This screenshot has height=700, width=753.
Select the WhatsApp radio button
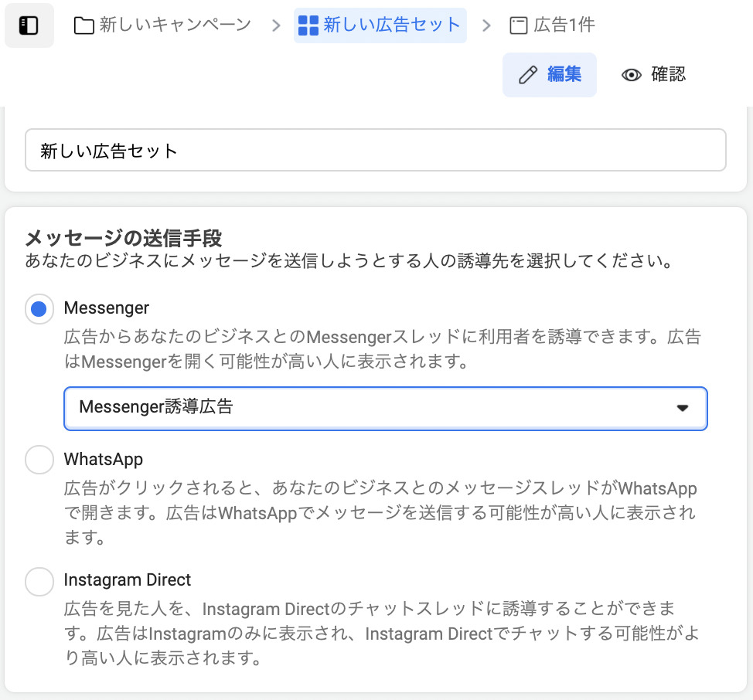pyautogui.click(x=39, y=460)
